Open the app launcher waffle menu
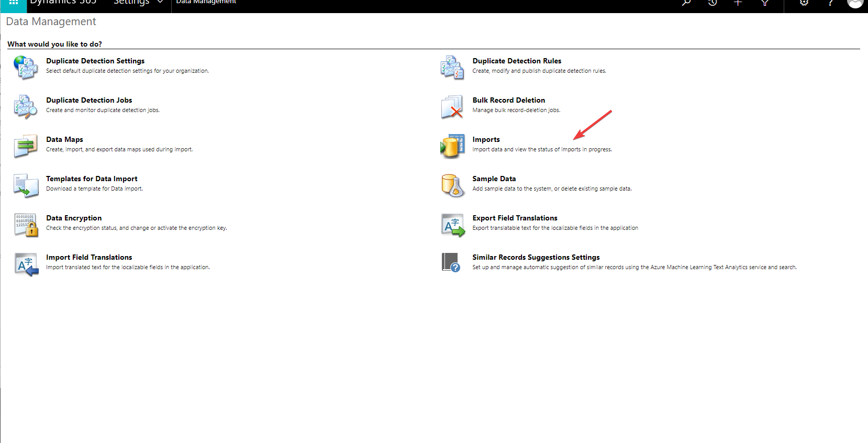 pyautogui.click(x=14, y=3)
